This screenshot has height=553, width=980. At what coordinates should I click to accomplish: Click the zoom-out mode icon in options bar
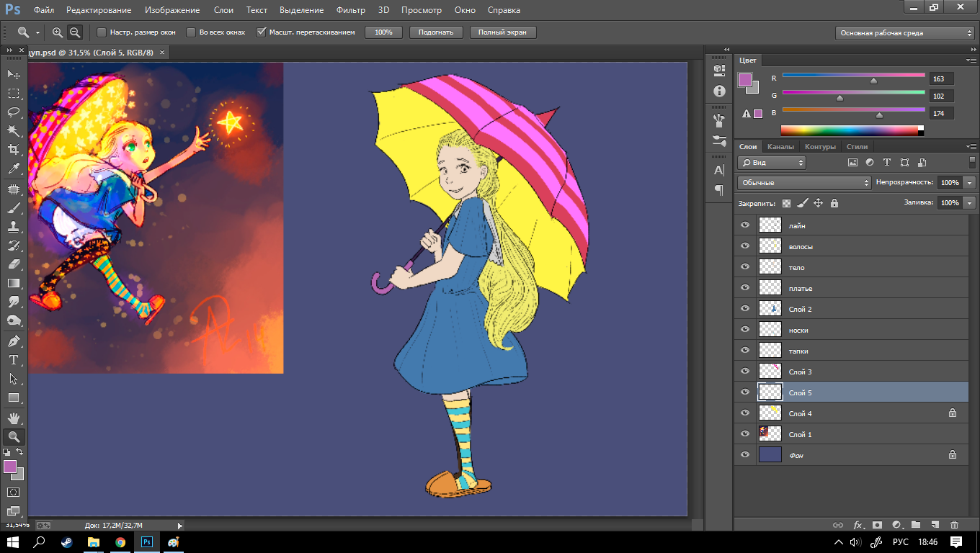click(75, 32)
